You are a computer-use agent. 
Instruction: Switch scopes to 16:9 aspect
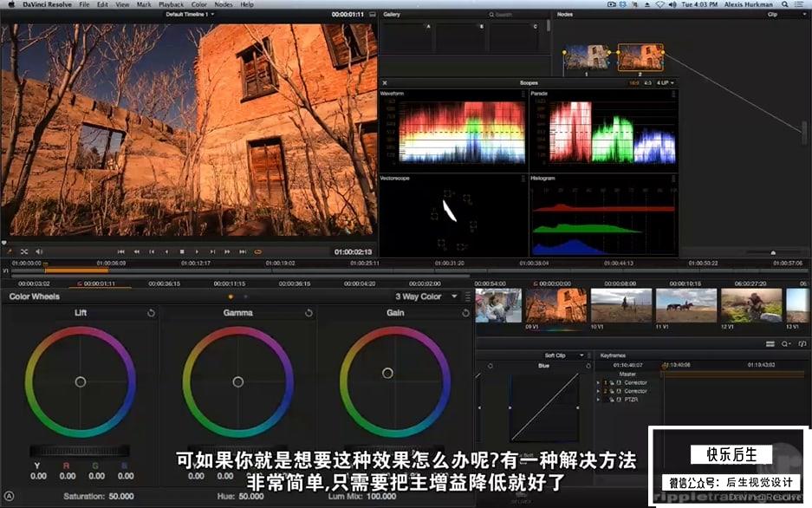(633, 83)
